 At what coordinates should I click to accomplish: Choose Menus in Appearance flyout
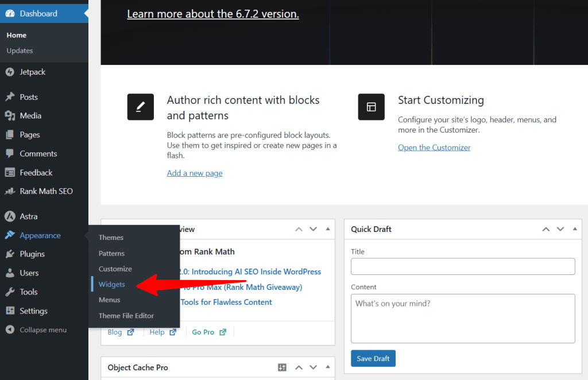(109, 300)
